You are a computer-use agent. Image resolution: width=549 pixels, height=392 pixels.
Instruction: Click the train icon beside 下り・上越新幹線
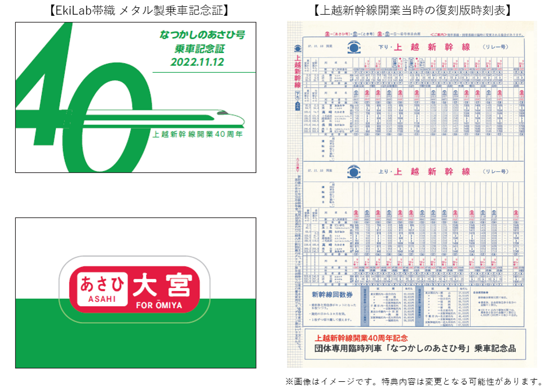point(354,47)
